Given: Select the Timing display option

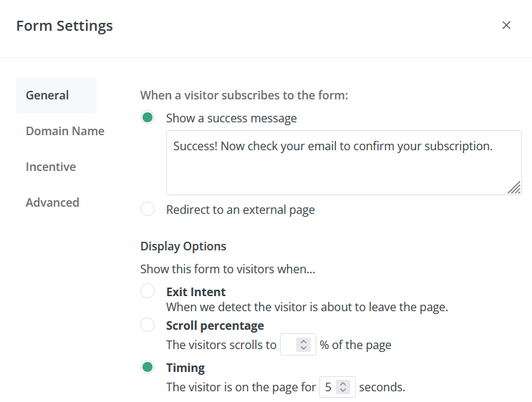Looking at the screenshot, I should point(147,367).
